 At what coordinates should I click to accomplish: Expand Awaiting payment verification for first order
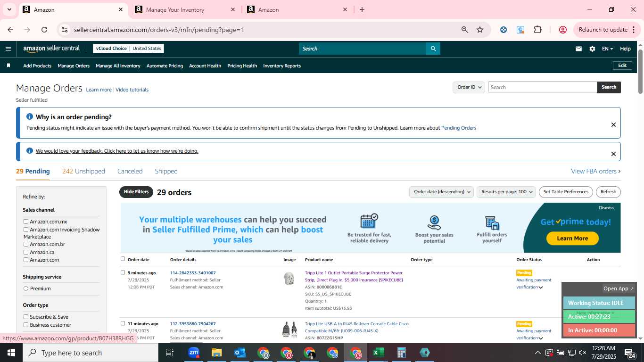coord(541,287)
